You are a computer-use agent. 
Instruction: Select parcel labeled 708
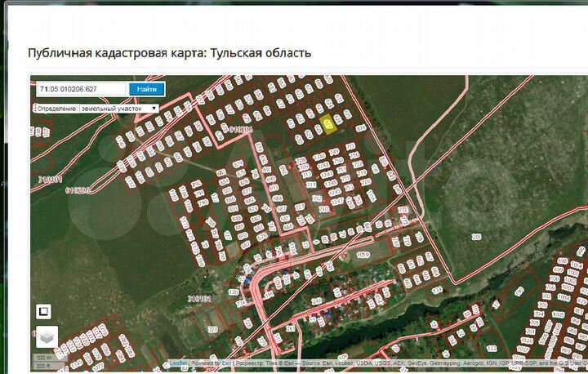tap(301, 161)
